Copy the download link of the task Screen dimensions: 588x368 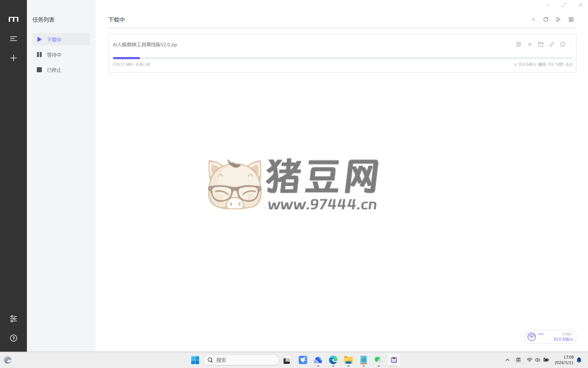pyautogui.click(x=552, y=45)
